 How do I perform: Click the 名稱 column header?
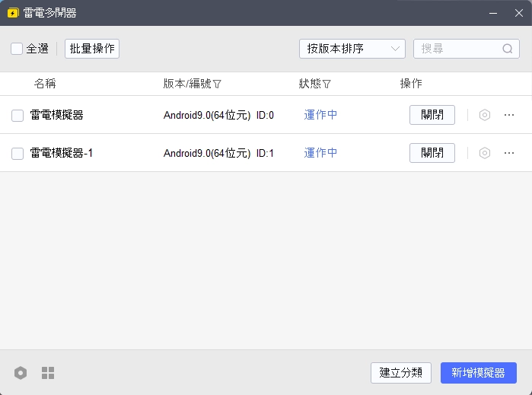tap(45, 84)
